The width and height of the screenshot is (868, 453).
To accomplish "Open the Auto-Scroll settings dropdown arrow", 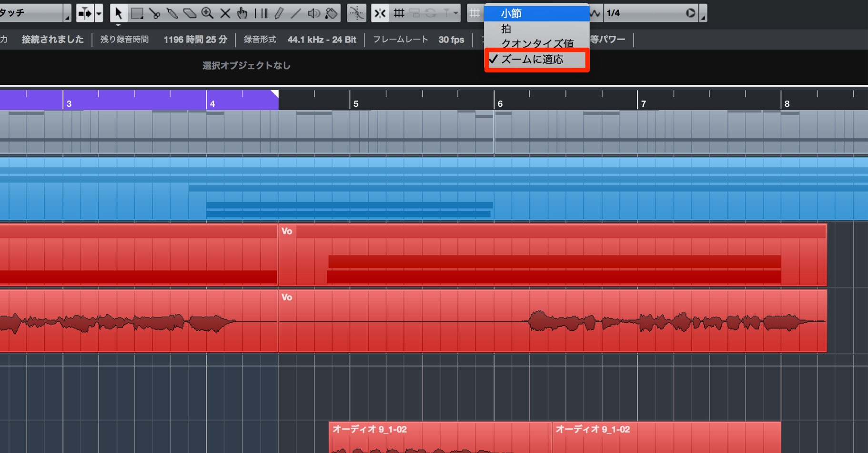I will [99, 13].
